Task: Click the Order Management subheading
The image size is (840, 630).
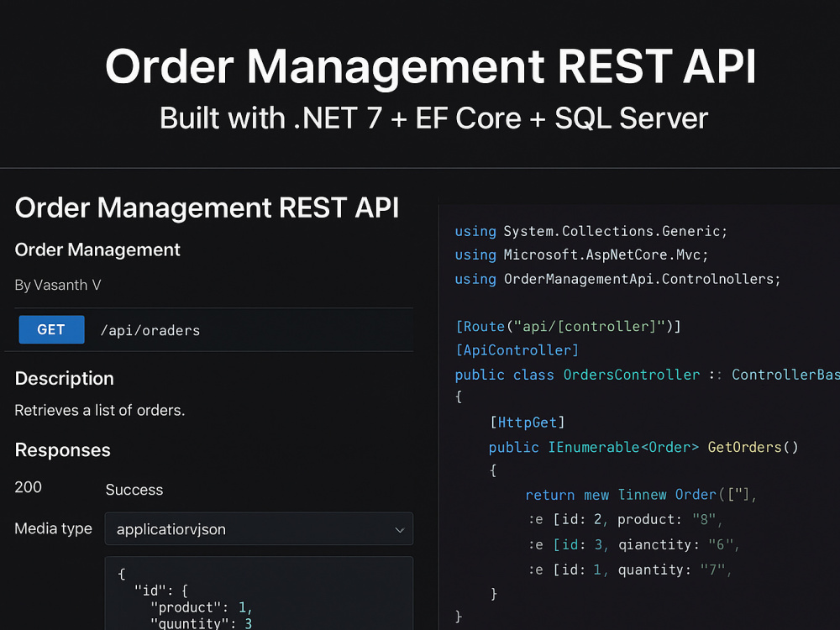Action: tap(97, 249)
